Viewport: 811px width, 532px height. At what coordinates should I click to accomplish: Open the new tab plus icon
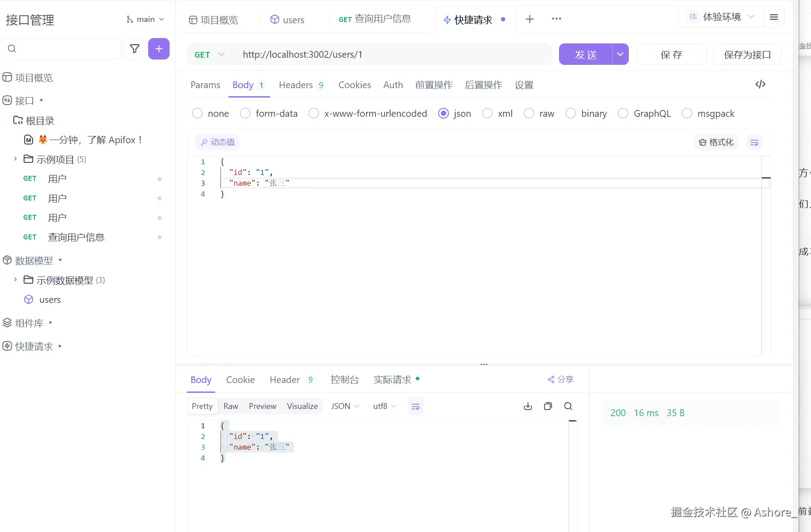(529, 19)
